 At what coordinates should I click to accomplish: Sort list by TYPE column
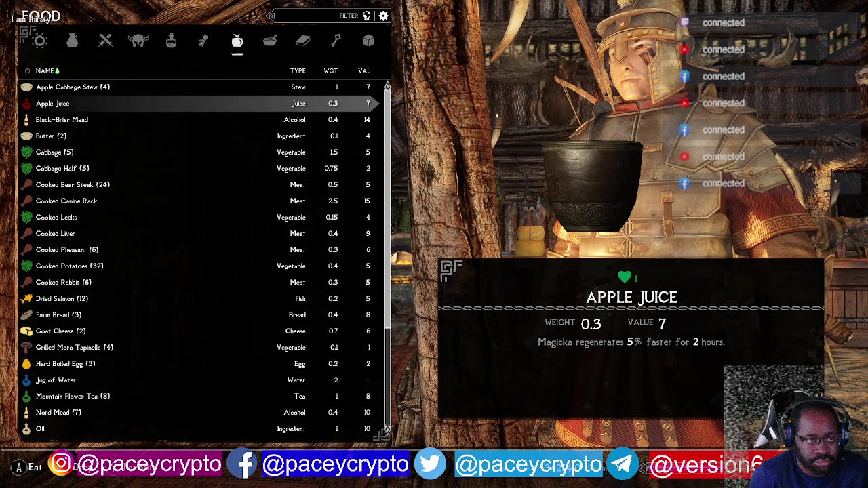click(x=298, y=70)
